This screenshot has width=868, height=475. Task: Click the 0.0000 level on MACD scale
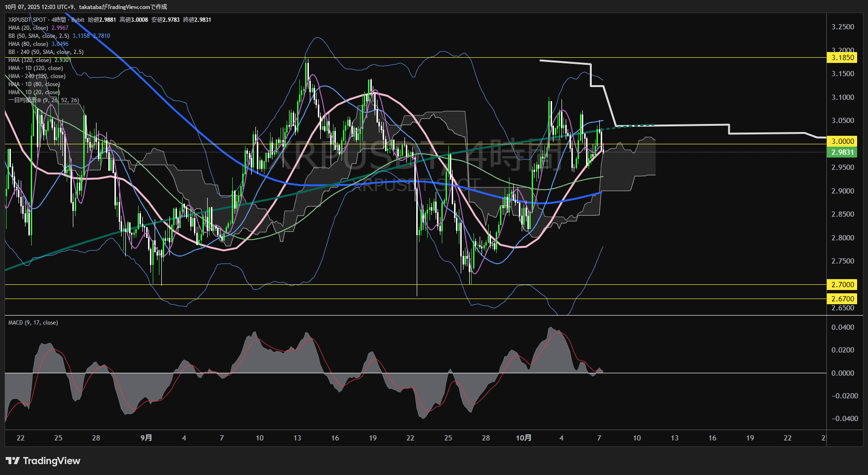pyautogui.click(x=842, y=373)
